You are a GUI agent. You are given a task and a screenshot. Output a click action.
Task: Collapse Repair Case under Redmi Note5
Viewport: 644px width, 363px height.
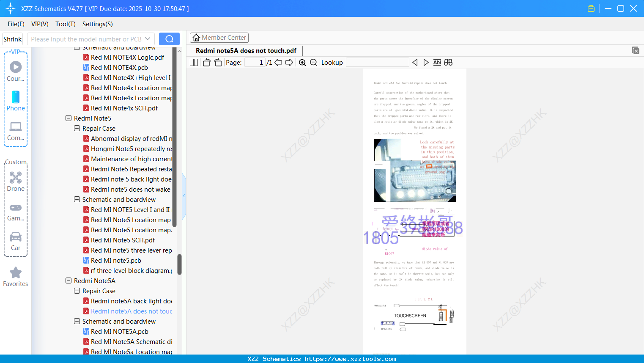coord(77,129)
